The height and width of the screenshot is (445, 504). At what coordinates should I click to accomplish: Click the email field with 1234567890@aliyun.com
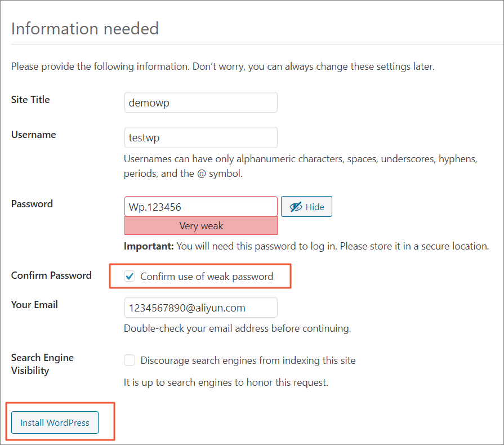point(200,308)
